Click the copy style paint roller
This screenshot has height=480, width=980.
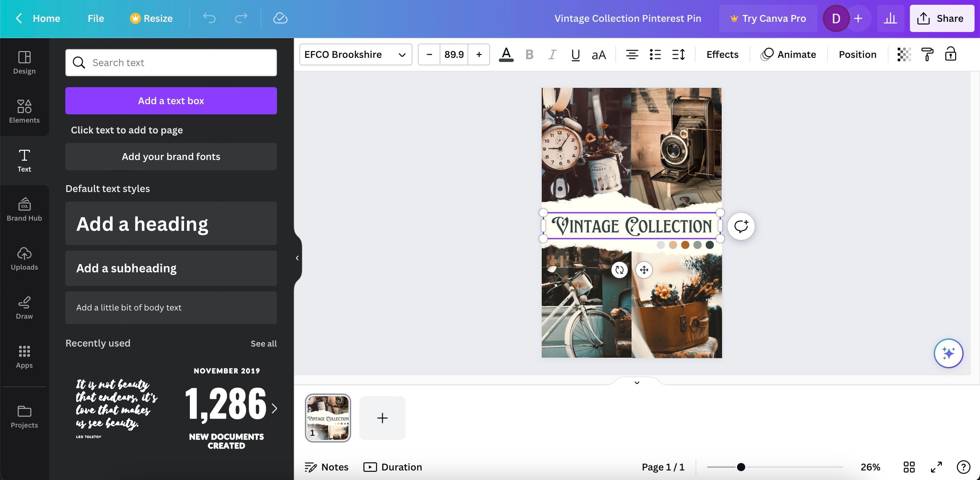(927, 54)
